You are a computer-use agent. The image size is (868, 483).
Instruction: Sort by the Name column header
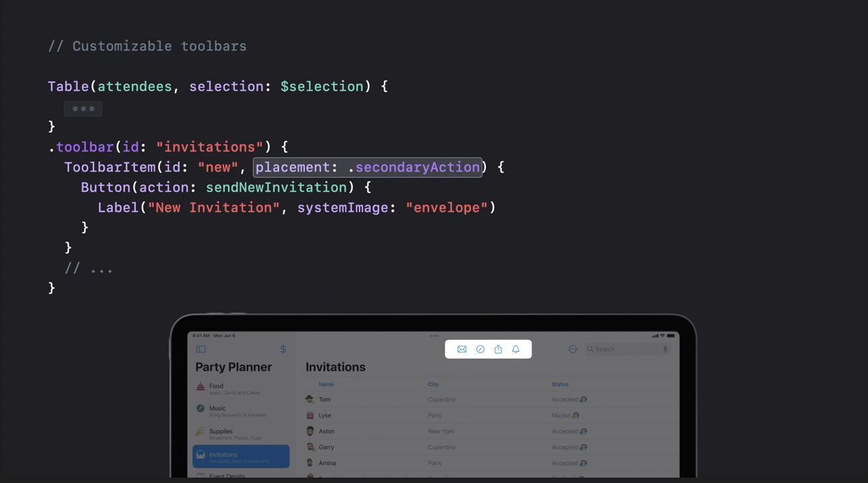[x=326, y=384]
